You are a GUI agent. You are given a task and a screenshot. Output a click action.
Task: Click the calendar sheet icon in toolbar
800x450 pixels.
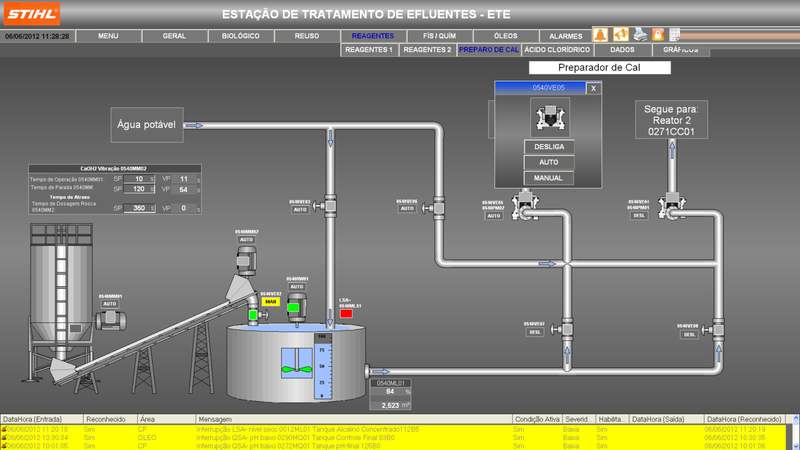click(x=674, y=35)
